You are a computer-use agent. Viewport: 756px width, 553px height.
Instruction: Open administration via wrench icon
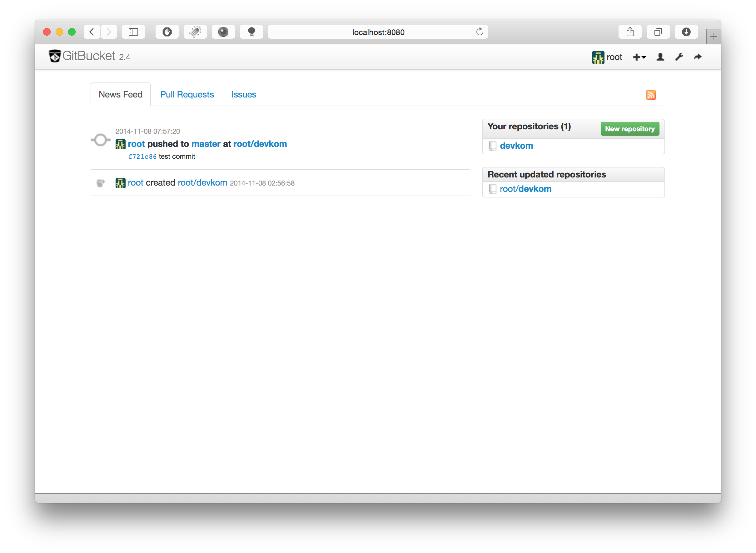(679, 57)
